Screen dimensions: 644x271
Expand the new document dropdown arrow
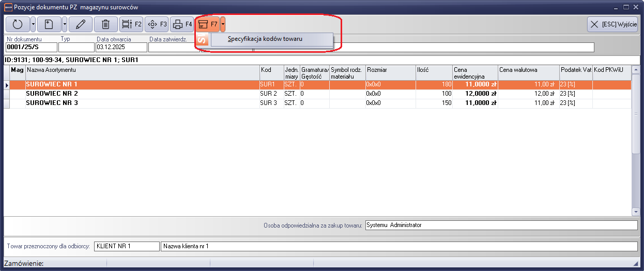65,24
